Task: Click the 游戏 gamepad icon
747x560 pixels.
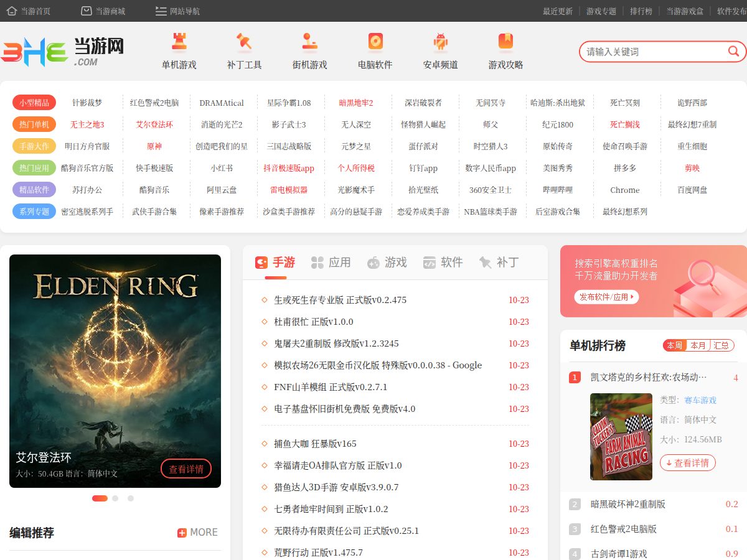Action: point(374,263)
